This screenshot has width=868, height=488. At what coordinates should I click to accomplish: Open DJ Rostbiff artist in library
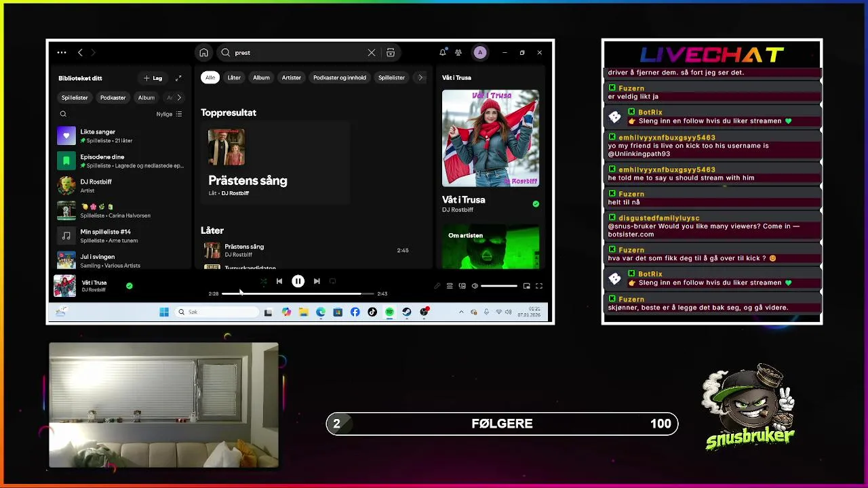121,186
